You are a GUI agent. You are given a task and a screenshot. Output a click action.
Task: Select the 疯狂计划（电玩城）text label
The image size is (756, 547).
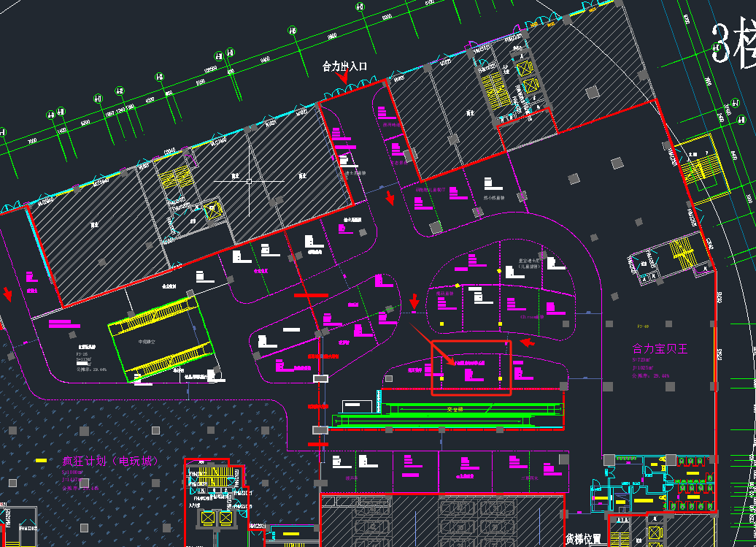click(109, 461)
